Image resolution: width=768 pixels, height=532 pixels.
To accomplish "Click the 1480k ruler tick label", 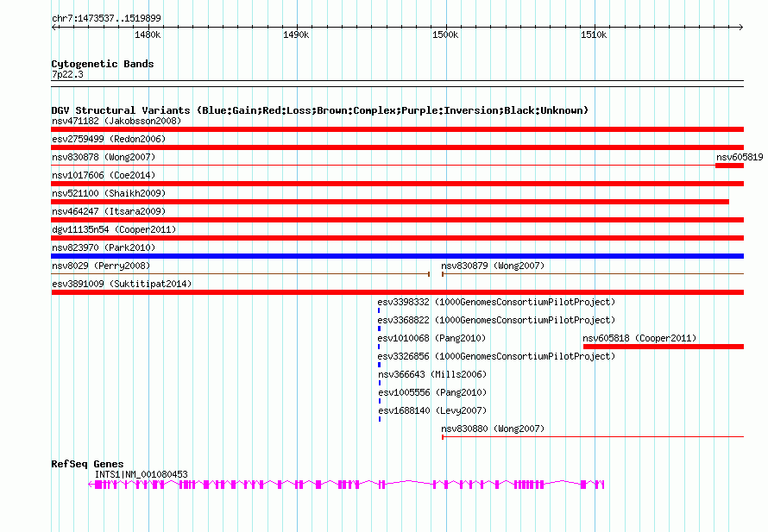I will 148,34.
